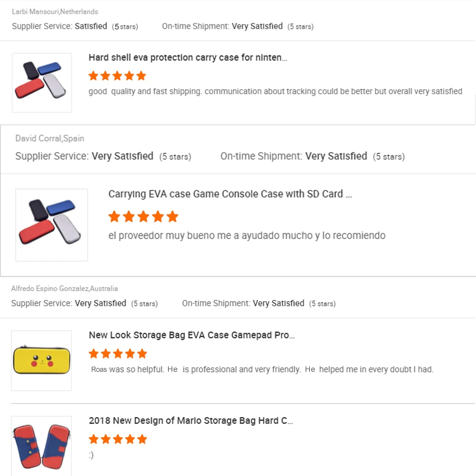Click the thumbnail beside the Hard shell eva case
476x476 pixels.
pyautogui.click(x=42, y=83)
